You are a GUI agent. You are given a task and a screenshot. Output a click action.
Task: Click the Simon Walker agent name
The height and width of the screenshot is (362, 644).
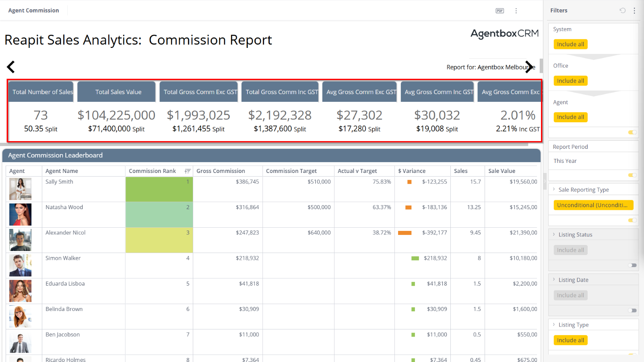pos(63,258)
